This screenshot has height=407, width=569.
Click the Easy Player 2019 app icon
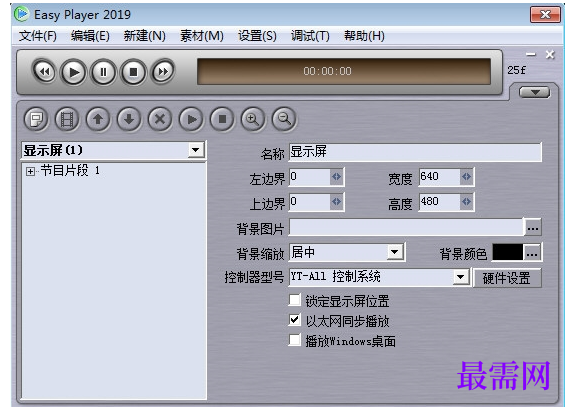pyautogui.click(x=21, y=14)
